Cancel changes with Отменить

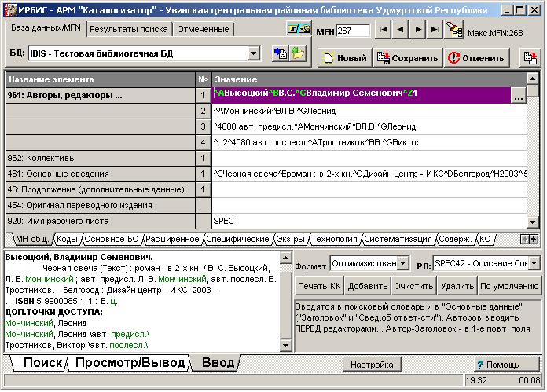pos(476,58)
